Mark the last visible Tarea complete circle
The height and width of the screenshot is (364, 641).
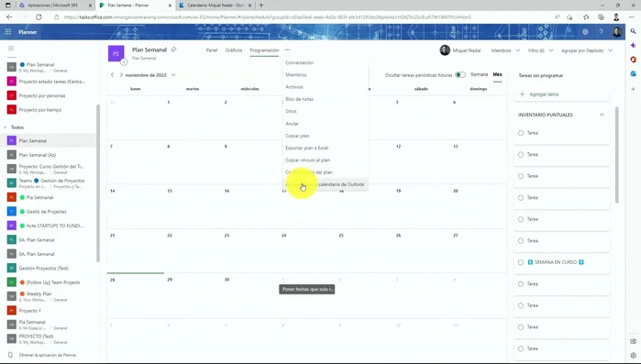click(520, 348)
